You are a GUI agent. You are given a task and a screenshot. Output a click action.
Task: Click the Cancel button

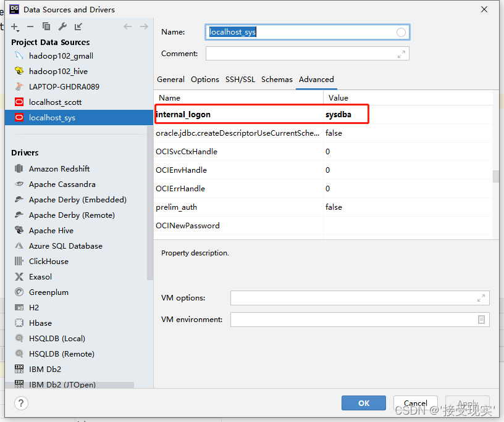(x=415, y=403)
